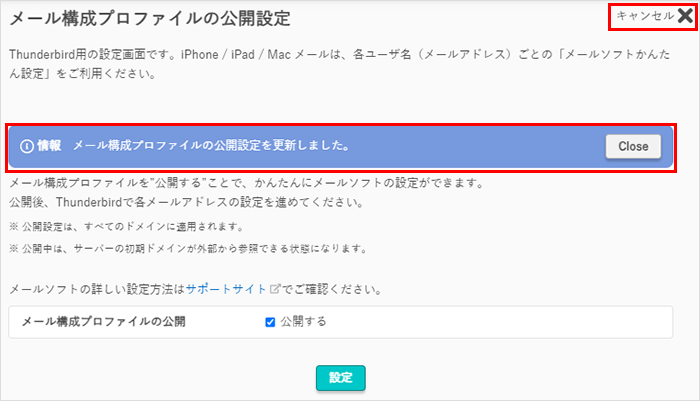The width and height of the screenshot is (700, 401).
Task: Click the 公開後、Thunderbirdで各メールアドレス sentence
Action: point(184,203)
